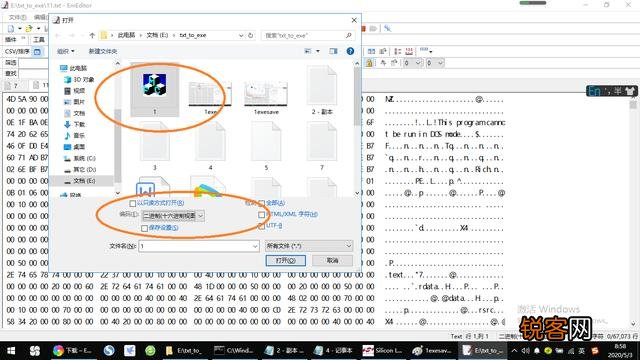The image size is (640, 360).
Task: Click the 取消 cancel button
Action: point(332,260)
